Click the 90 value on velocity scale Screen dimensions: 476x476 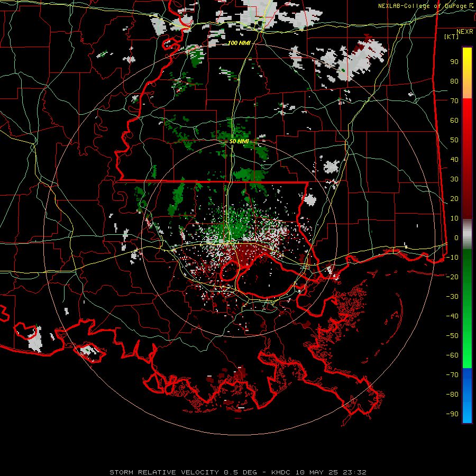[x=454, y=62]
